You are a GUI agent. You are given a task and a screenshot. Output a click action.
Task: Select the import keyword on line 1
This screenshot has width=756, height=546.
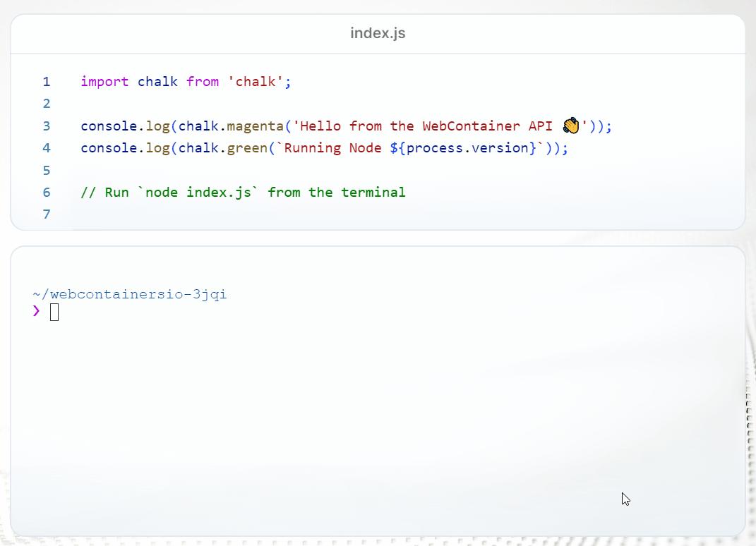pos(104,82)
